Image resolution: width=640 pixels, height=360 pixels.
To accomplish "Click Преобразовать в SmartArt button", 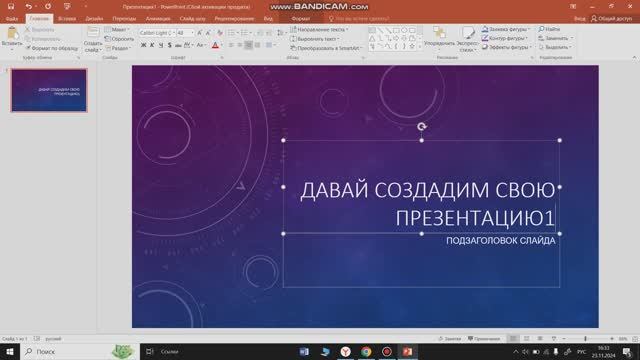I will coord(326,48).
